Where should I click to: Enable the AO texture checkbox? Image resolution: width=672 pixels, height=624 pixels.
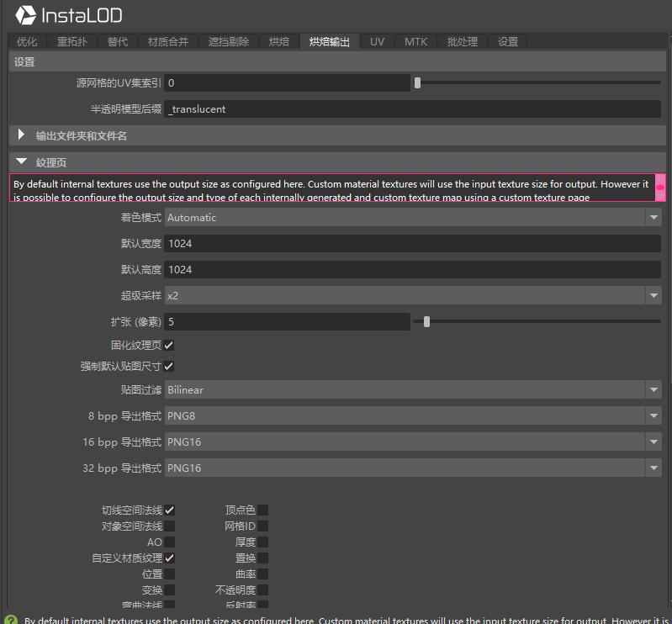(x=169, y=542)
